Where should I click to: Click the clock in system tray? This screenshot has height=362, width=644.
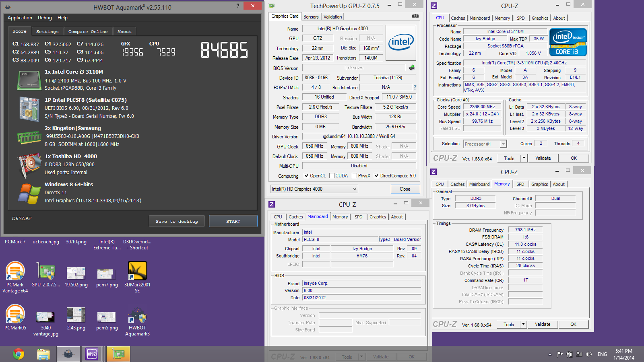pos(624,354)
